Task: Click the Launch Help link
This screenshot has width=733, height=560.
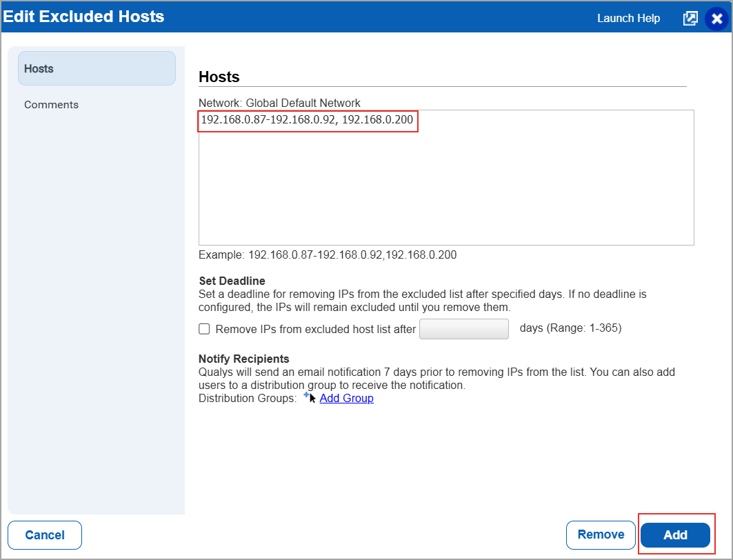Action: pyautogui.click(x=628, y=19)
